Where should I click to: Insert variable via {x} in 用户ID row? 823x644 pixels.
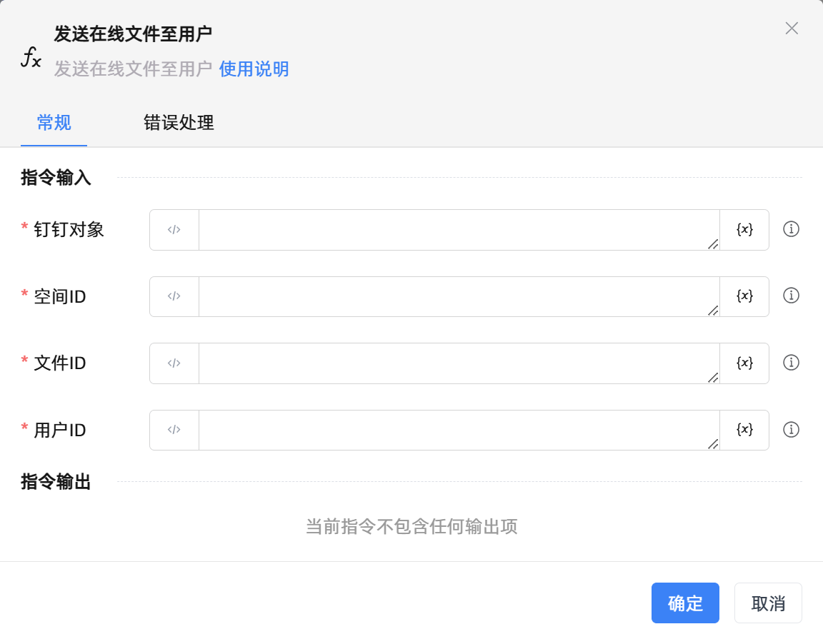tap(744, 430)
